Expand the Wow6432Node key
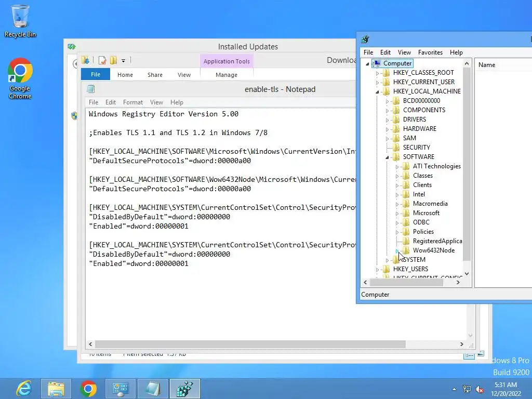532x399 pixels. [397, 251]
